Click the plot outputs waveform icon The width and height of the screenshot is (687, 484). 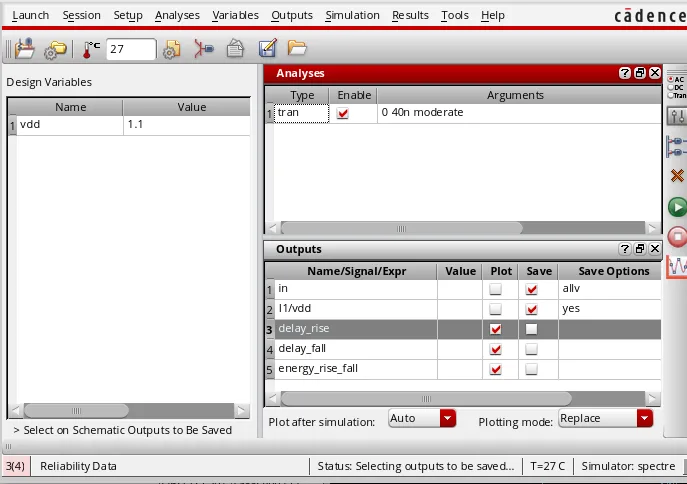(677, 267)
